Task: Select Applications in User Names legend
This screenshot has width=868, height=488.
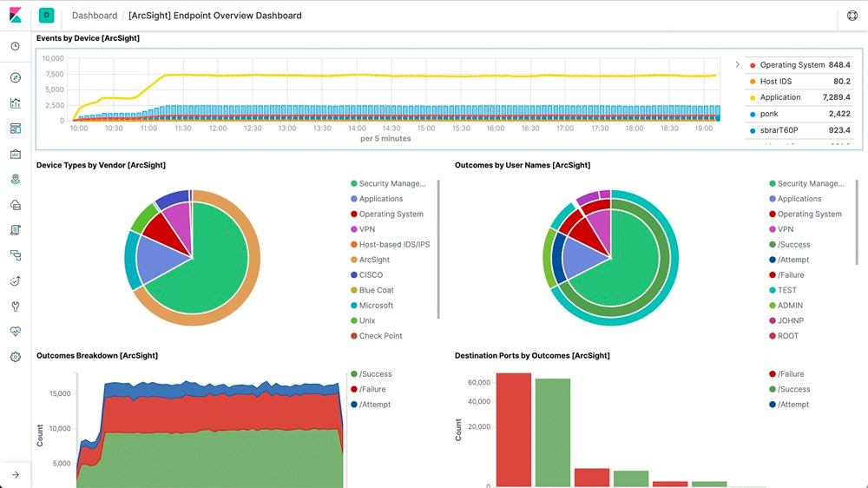Action: pyautogui.click(x=795, y=199)
